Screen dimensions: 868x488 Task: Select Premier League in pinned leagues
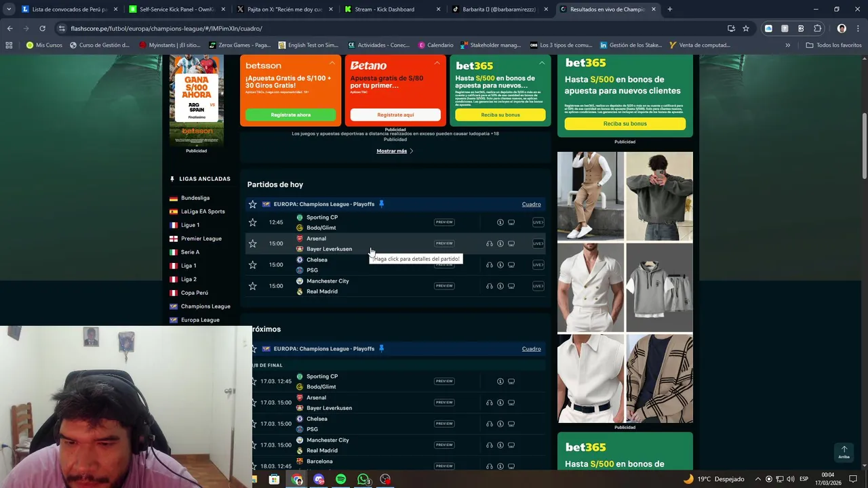click(201, 239)
